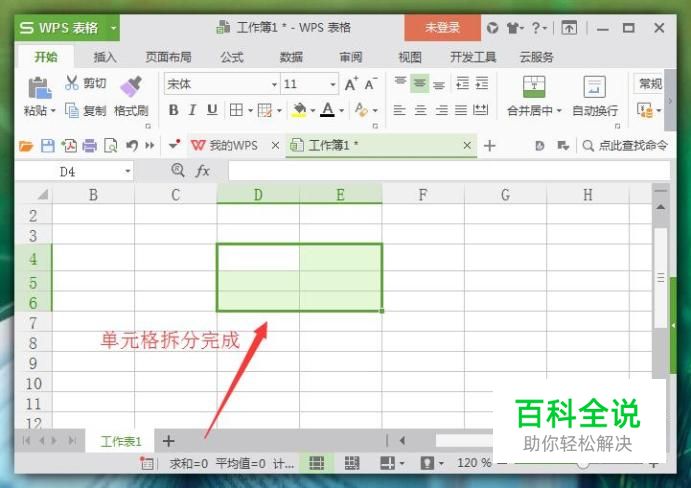
Task: Decrease indent icon
Action: [462, 83]
